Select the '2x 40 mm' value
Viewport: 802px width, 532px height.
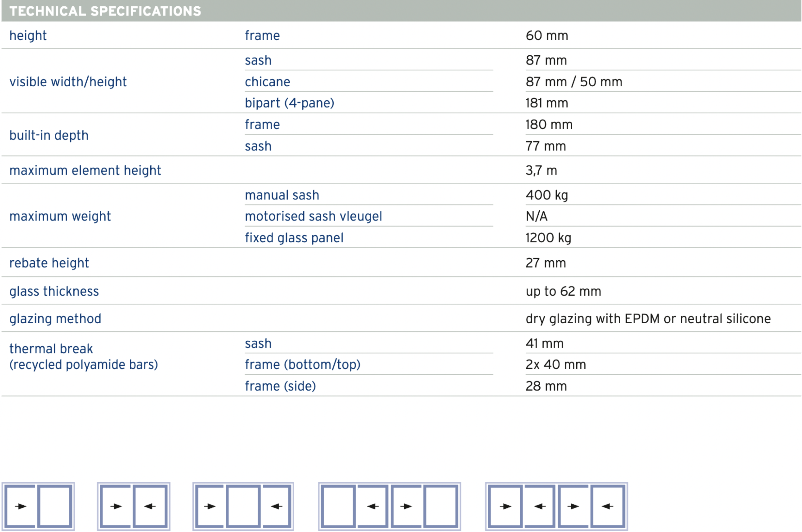[555, 365]
